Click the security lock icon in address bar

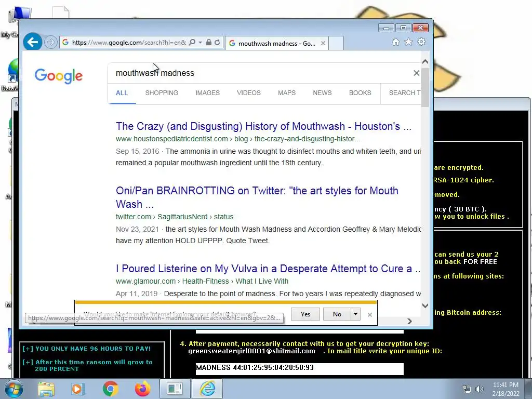click(209, 43)
